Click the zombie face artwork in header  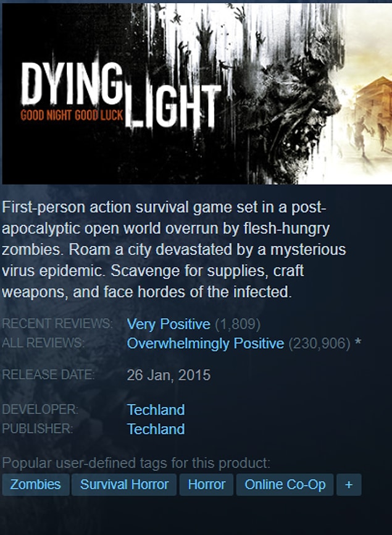tap(300, 92)
